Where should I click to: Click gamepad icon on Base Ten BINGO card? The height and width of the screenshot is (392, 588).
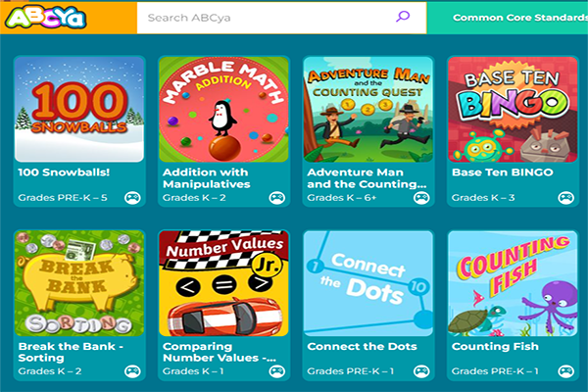point(565,198)
